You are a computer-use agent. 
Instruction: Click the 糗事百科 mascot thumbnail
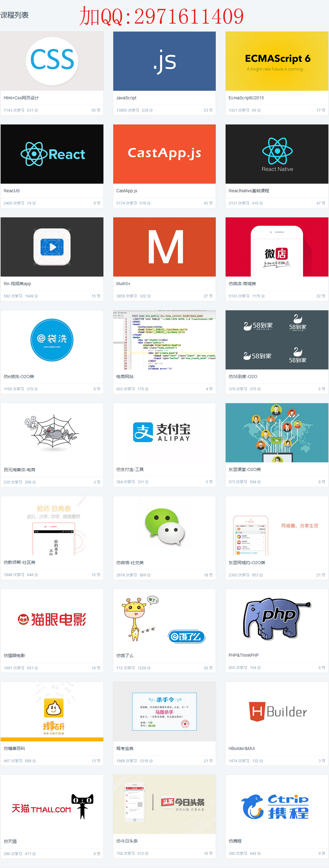click(x=52, y=712)
